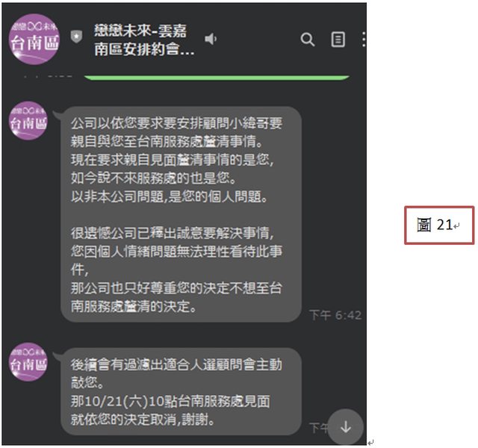This screenshot has height=448, width=478.
Task: Click the message bubble starting with 公司以依您要求
Action: coord(181,214)
